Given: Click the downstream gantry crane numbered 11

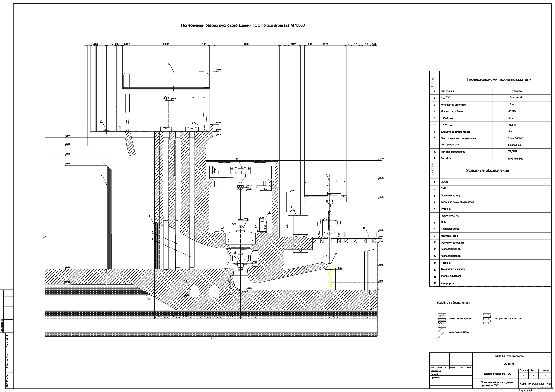Looking at the screenshot, I should tap(325, 191).
